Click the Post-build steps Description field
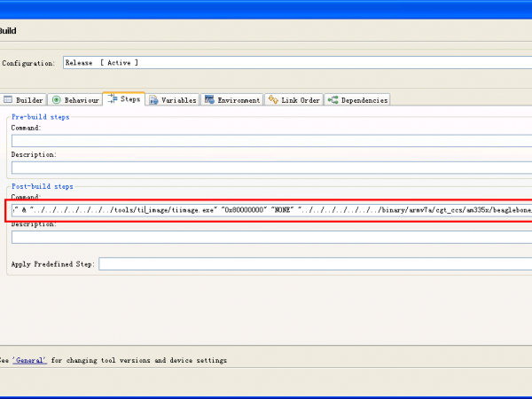Viewport: 532px width, 399px height. 266,237
